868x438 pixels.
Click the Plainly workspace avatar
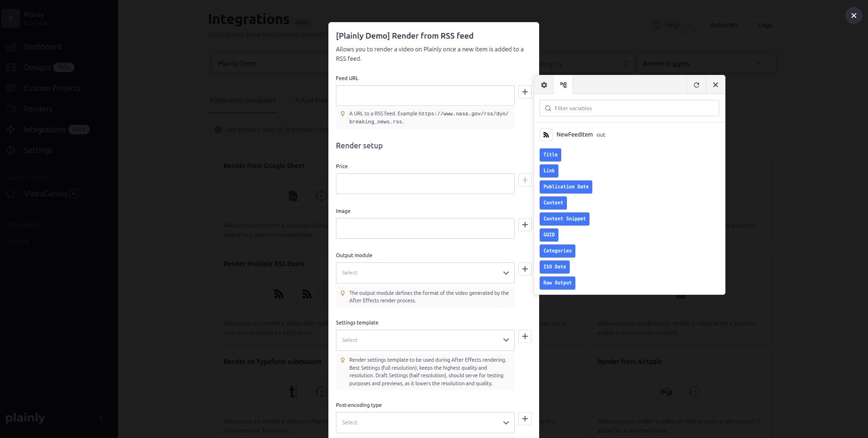click(x=11, y=18)
